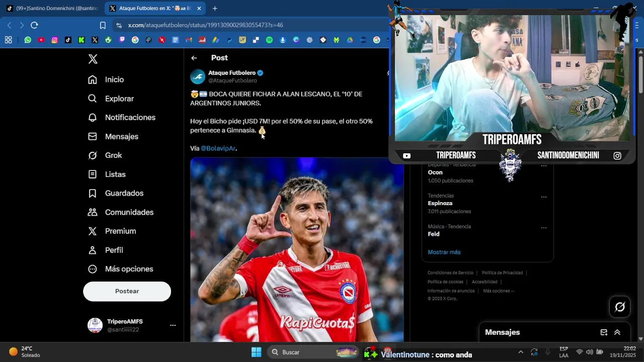Click Mostrar más under trends
The width and height of the screenshot is (644, 362).
pyautogui.click(x=444, y=252)
